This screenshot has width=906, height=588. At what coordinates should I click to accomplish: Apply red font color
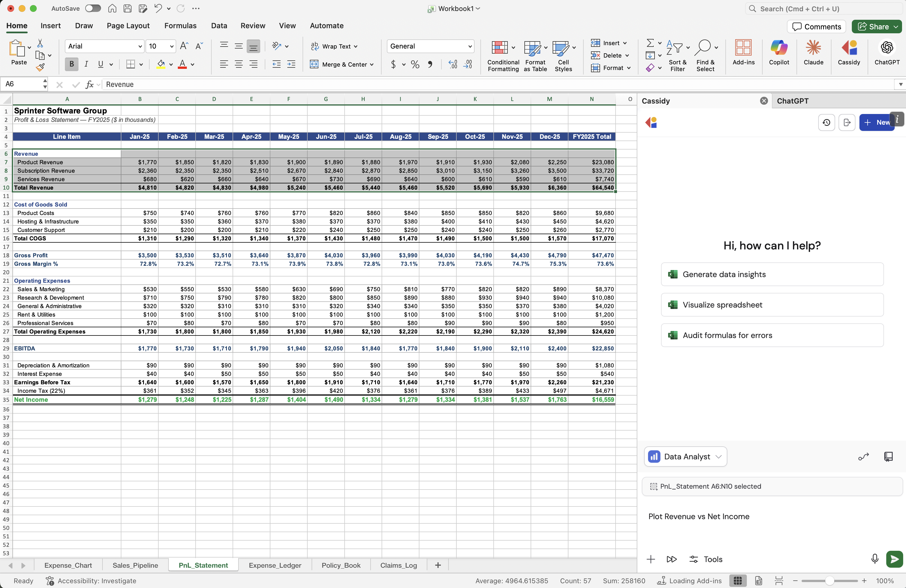pos(182,64)
